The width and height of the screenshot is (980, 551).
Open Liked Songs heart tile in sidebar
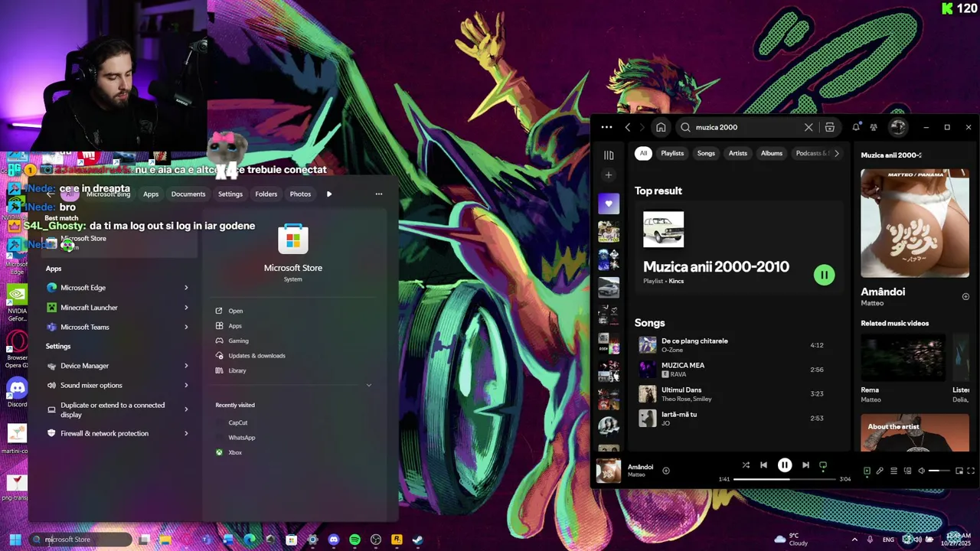pos(609,204)
